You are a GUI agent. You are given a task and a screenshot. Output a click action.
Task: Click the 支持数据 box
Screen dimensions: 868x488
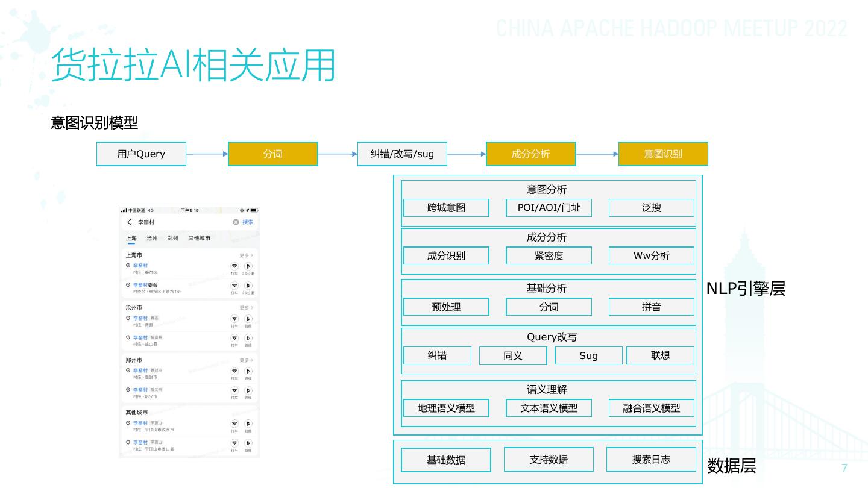(x=549, y=459)
